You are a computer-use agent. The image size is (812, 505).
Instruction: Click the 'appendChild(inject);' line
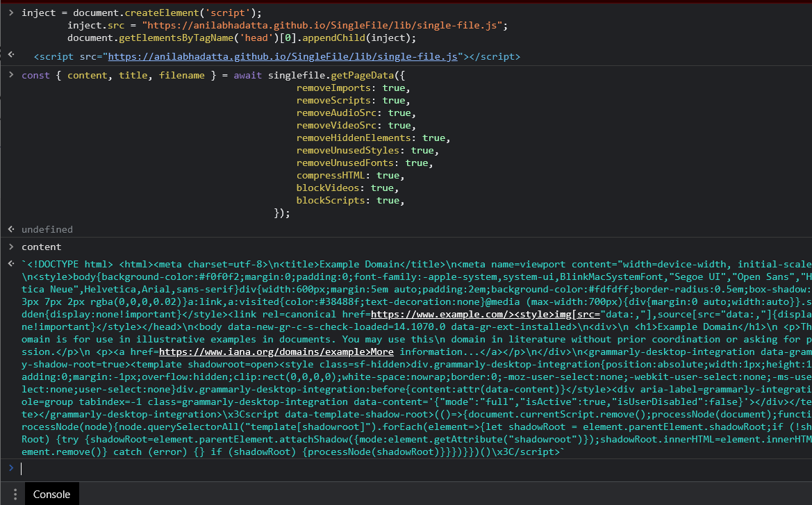(x=242, y=38)
